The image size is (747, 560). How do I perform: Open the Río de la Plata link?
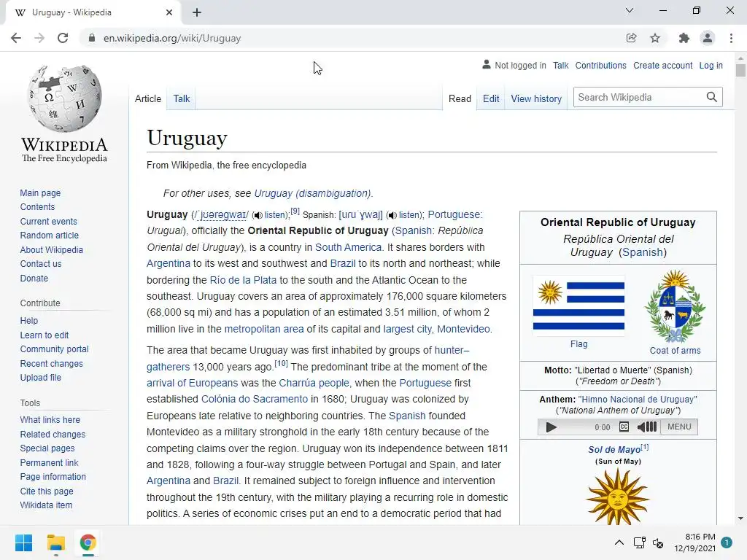243,280
